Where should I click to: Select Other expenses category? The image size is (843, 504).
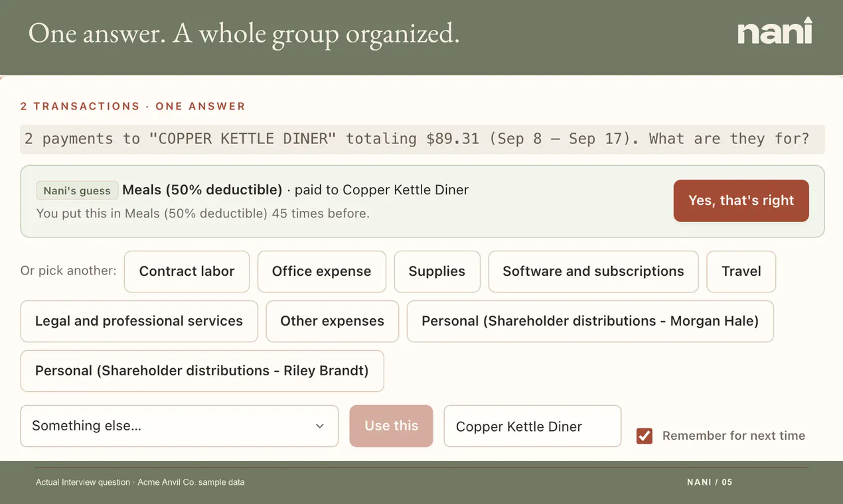(332, 321)
